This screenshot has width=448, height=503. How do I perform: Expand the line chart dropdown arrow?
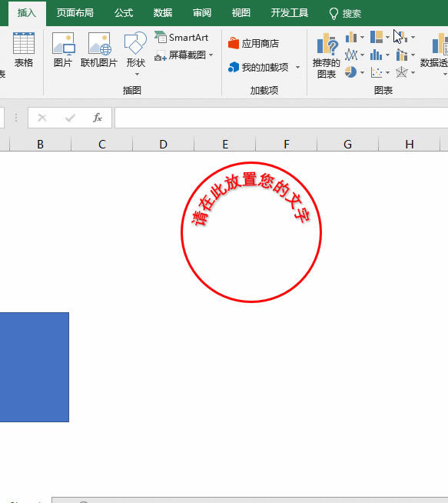(362, 55)
